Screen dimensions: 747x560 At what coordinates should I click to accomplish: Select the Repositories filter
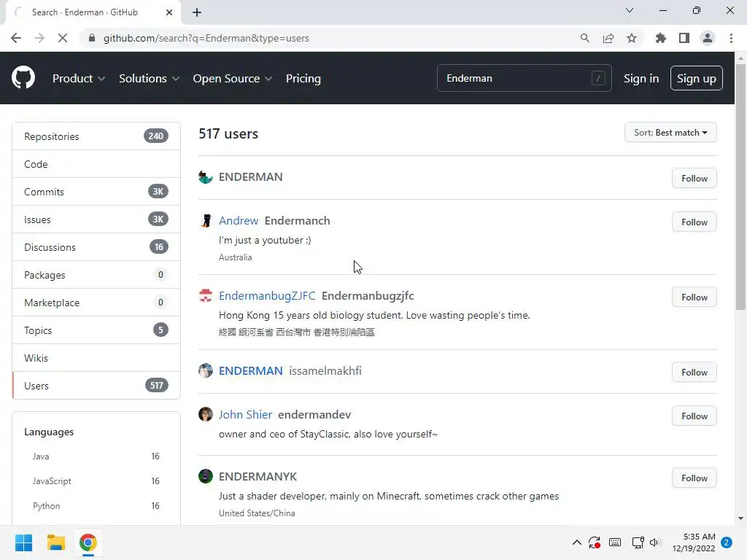pyautogui.click(x=96, y=136)
